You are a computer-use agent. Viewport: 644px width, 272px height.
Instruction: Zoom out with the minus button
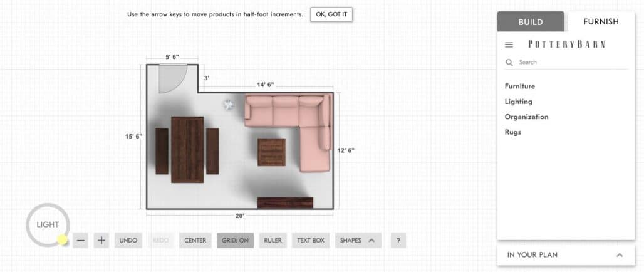[81, 241]
